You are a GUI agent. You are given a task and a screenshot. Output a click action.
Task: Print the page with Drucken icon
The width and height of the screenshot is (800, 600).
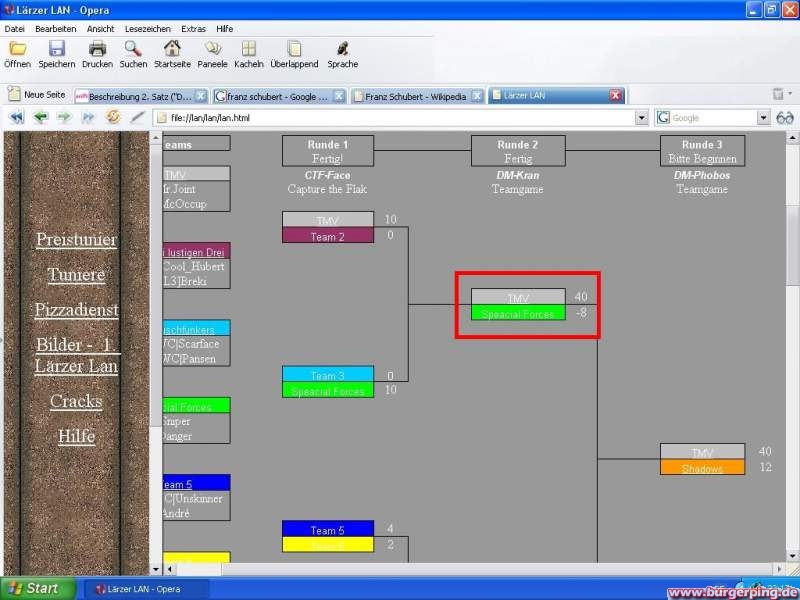(97, 49)
